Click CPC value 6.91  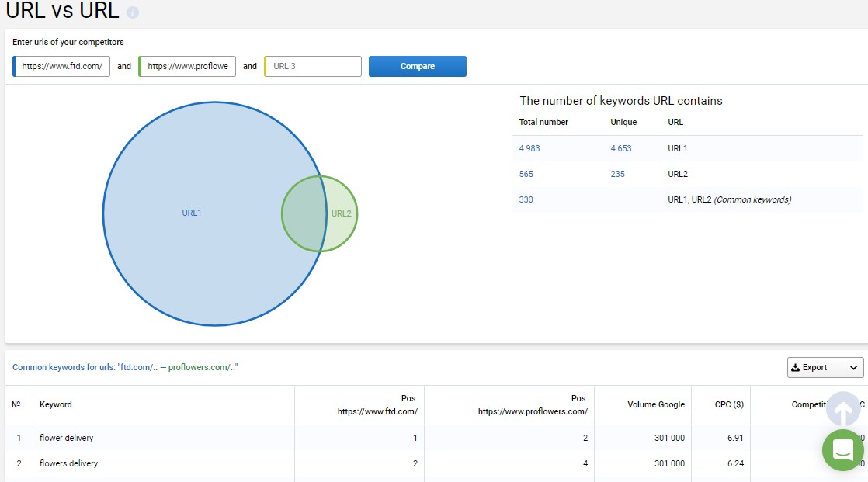(735, 438)
